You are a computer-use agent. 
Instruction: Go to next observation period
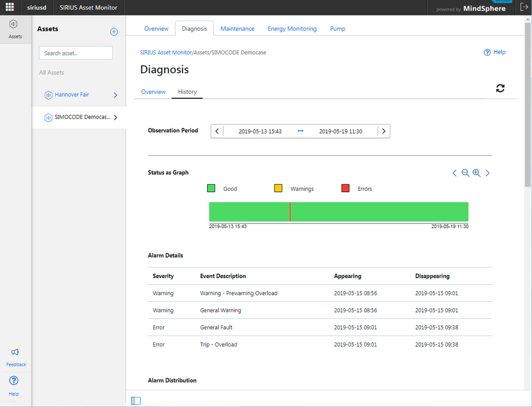pyautogui.click(x=384, y=131)
